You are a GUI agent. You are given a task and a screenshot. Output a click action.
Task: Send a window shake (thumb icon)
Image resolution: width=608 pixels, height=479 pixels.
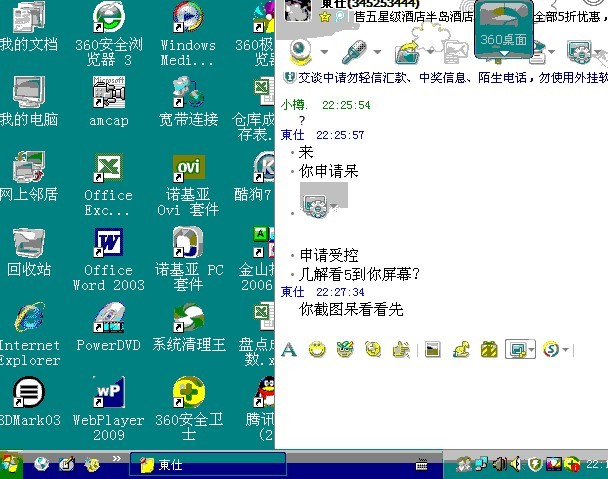[401, 350]
